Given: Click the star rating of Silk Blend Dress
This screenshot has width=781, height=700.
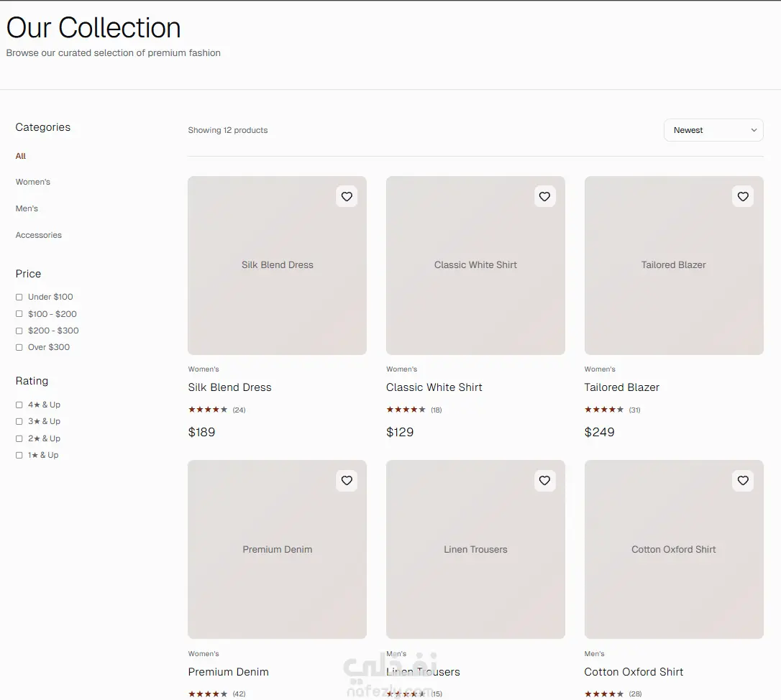Looking at the screenshot, I should coord(208,410).
